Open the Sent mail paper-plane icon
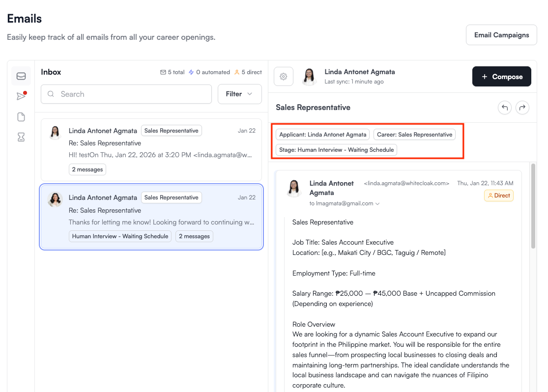The image size is (548, 392). pyautogui.click(x=21, y=96)
